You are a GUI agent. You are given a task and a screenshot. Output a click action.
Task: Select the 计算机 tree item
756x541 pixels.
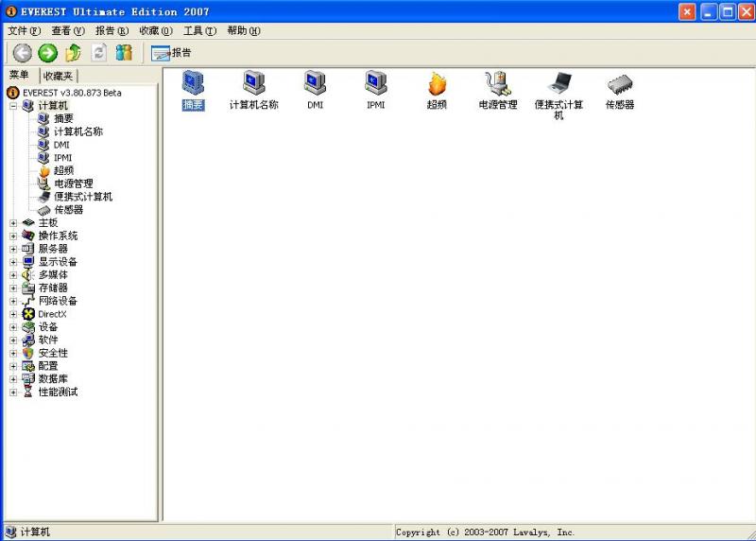pyautogui.click(x=53, y=106)
